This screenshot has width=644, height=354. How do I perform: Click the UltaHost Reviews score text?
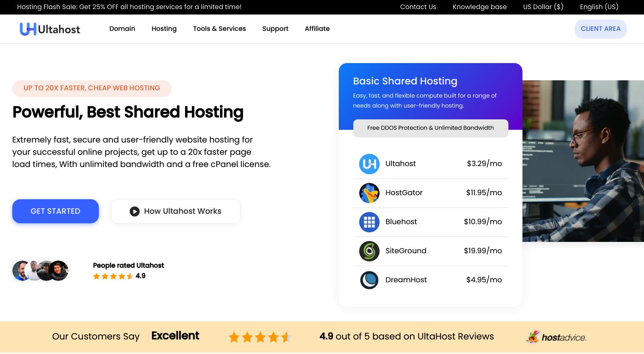(407, 337)
